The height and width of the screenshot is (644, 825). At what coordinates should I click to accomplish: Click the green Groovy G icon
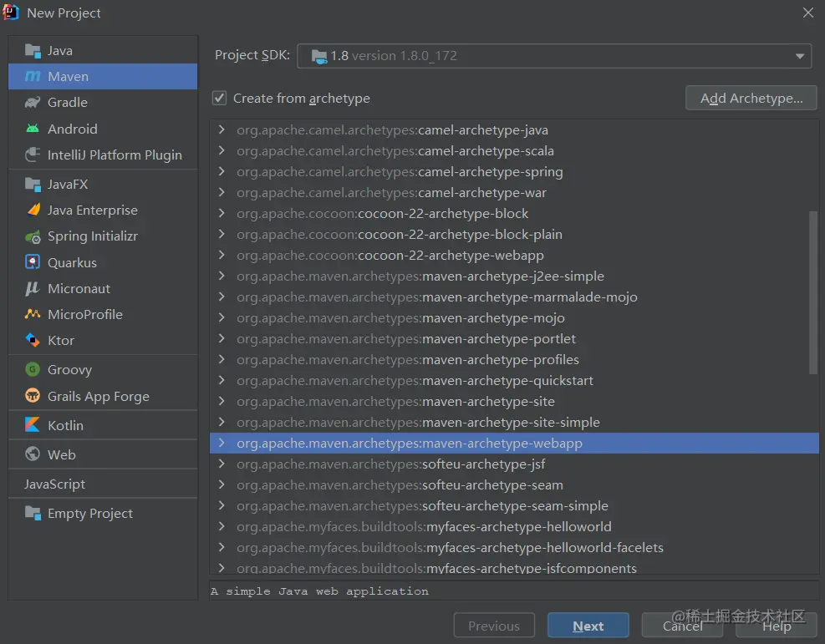click(x=33, y=369)
